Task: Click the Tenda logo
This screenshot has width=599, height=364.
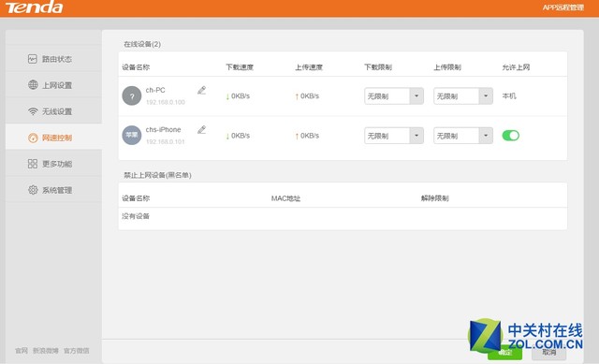Action: tap(34, 7)
